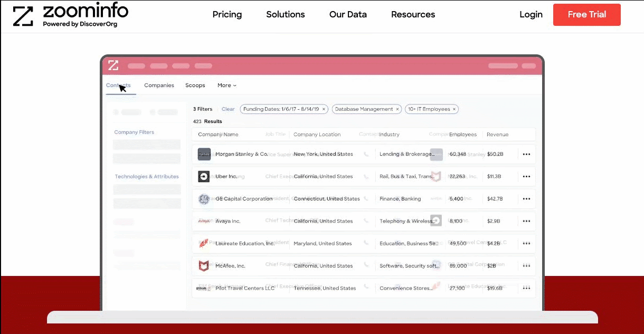Image resolution: width=644 pixels, height=334 pixels.
Task: Click the Uber Inc. company logo
Action: tap(204, 176)
